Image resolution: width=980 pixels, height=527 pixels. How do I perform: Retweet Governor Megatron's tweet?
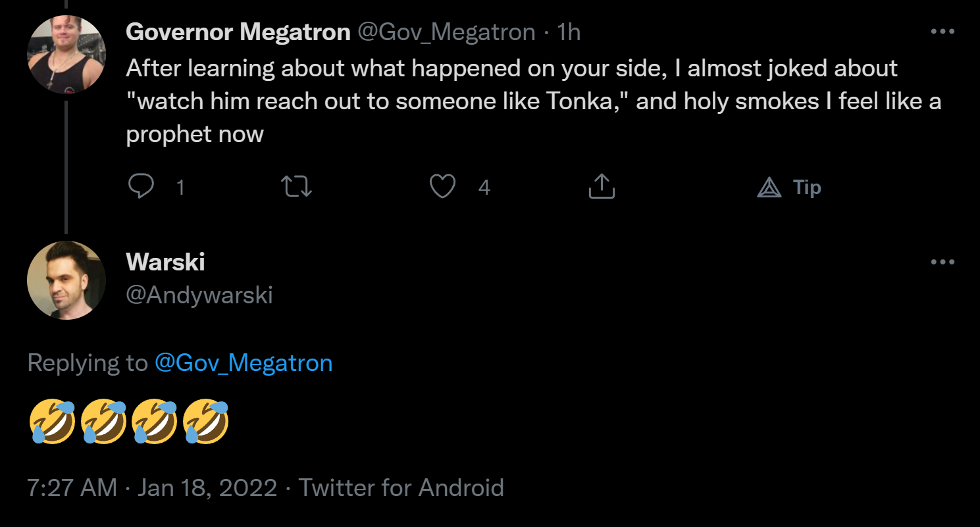(x=296, y=188)
